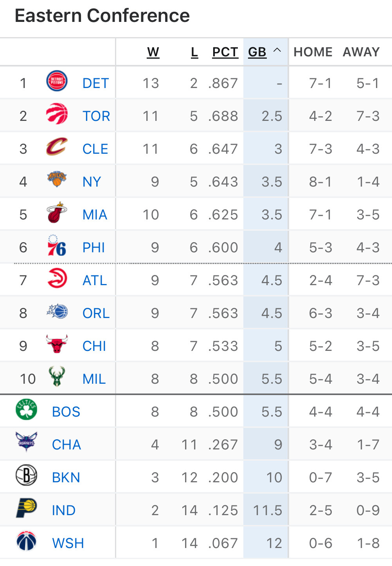Viewport: 392px width, 566px height.
Task: Click the Charlotte Hornets logo
Action: [x=26, y=442]
